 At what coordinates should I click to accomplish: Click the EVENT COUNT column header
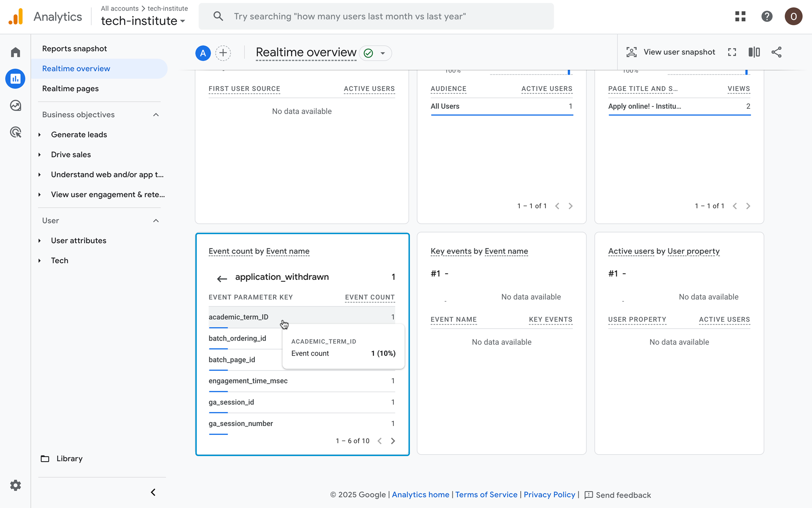click(370, 297)
